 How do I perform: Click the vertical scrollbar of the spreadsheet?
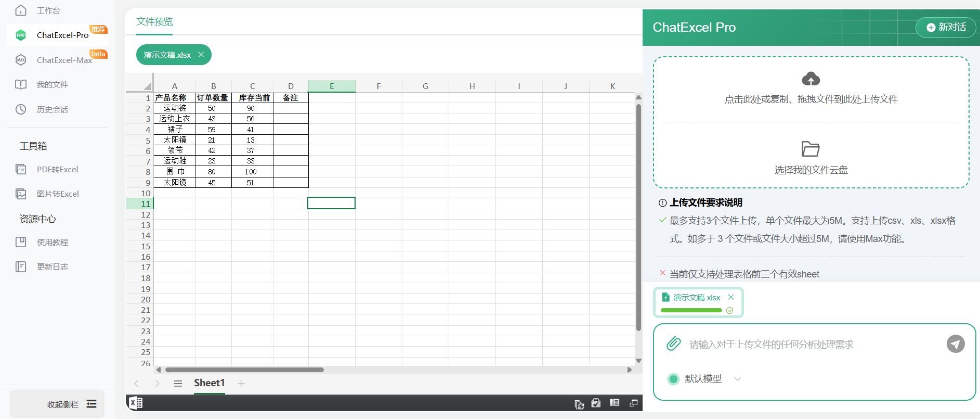pos(638,218)
